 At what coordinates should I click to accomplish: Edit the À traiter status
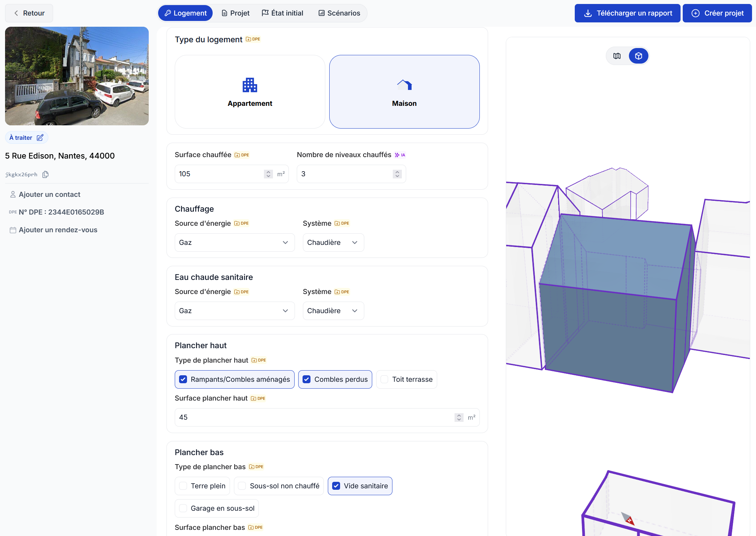tap(40, 138)
